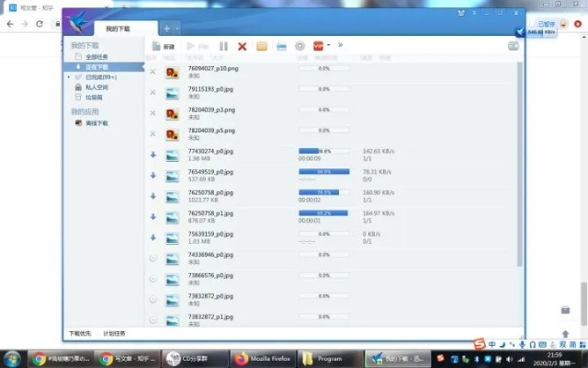Click 下载优先 at the bottom status bar

tap(80, 333)
